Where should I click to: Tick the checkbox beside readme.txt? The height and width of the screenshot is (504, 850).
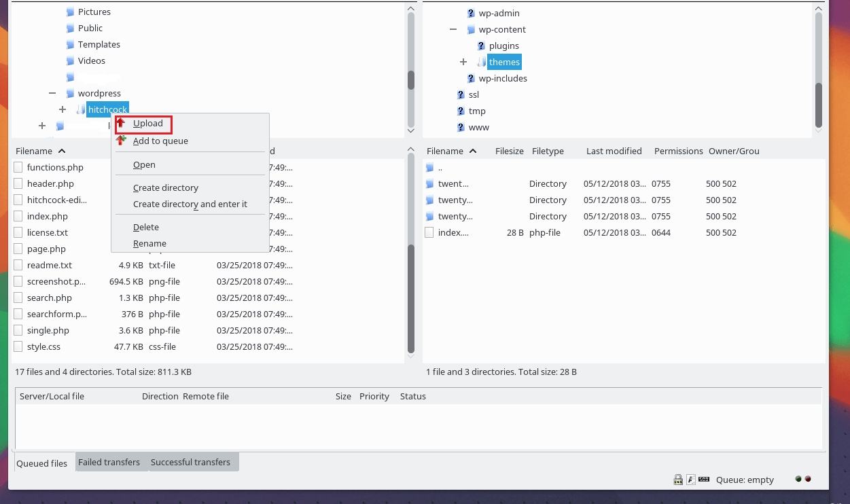[x=17, y=265]
